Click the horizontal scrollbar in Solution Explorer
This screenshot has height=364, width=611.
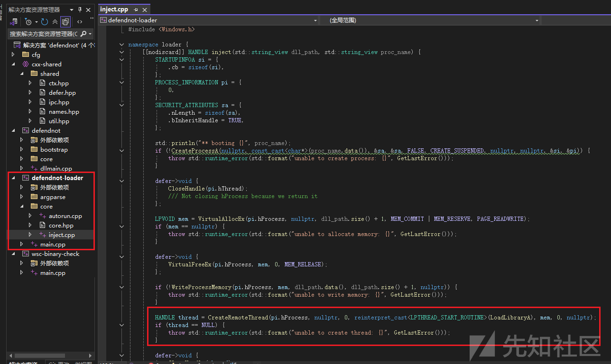tap(39, 355)
